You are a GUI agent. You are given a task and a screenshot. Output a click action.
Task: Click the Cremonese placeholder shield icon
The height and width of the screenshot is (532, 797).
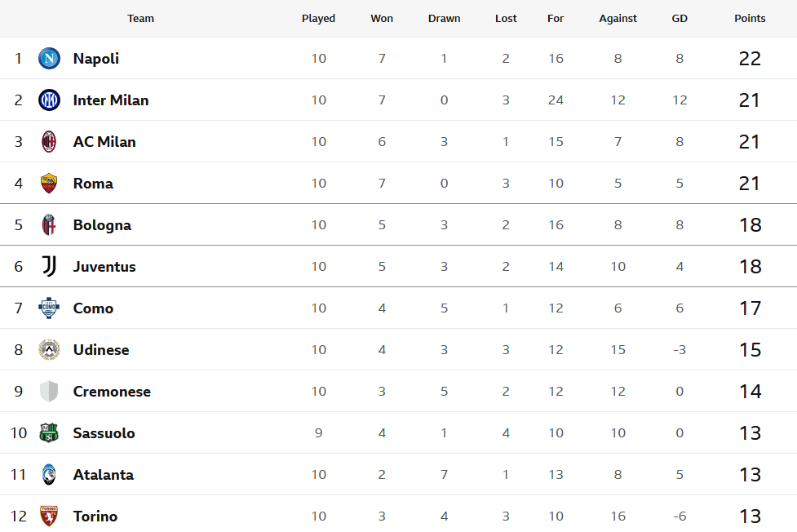[49, 392]
